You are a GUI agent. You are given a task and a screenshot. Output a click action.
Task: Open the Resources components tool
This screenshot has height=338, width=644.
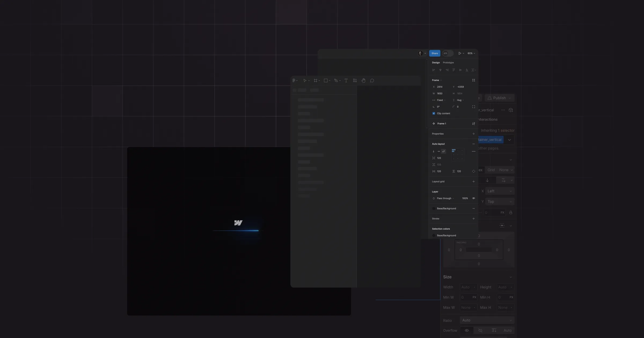pyautogui.click(x=355, y=80)
